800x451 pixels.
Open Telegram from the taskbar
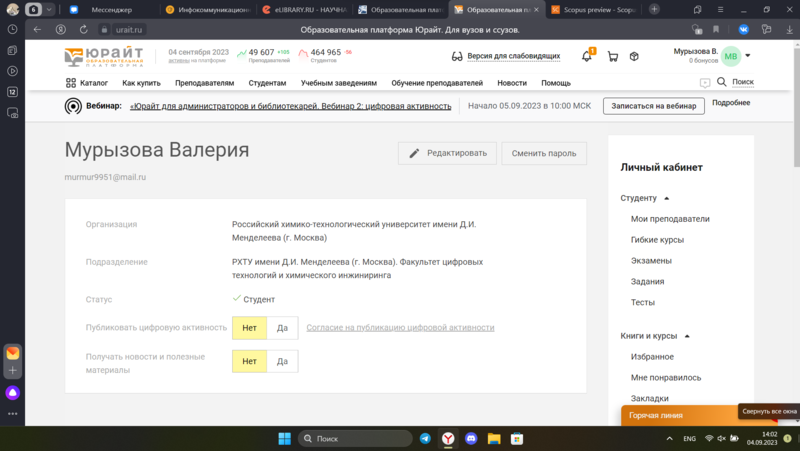425,438
